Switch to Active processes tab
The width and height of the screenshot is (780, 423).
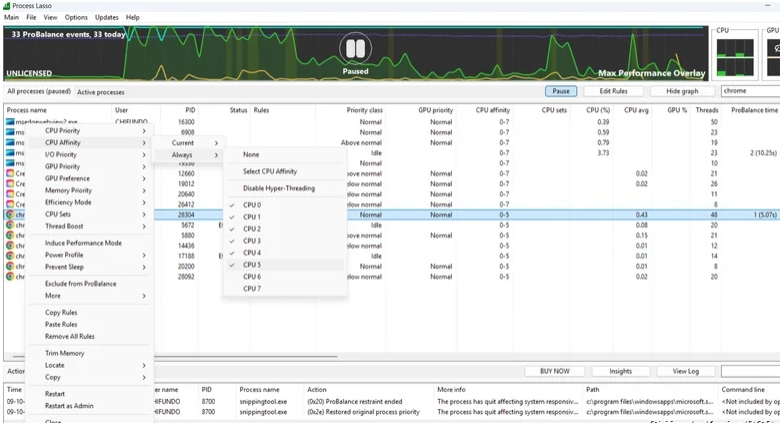click(100, 92)
